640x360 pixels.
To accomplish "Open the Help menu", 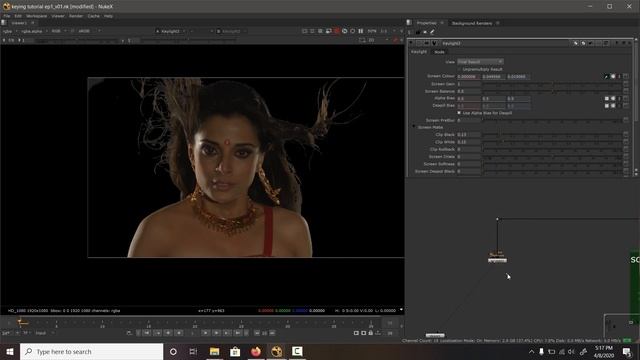I will click(x=108, y=16).
